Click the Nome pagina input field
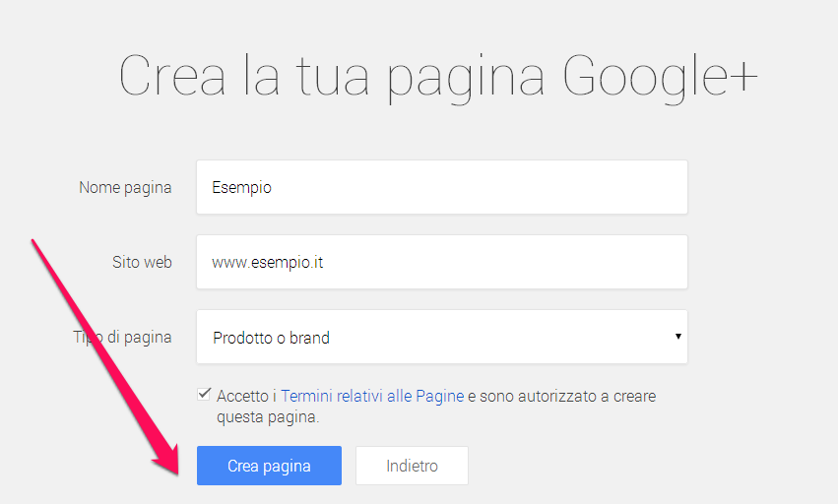This screenshot has height=504, width=838. tap(441, 187)
